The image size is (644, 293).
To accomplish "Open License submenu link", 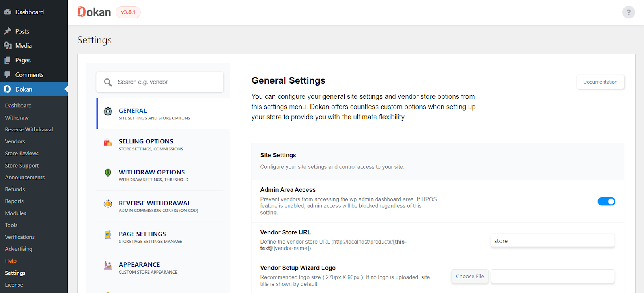I will point(14,285).
